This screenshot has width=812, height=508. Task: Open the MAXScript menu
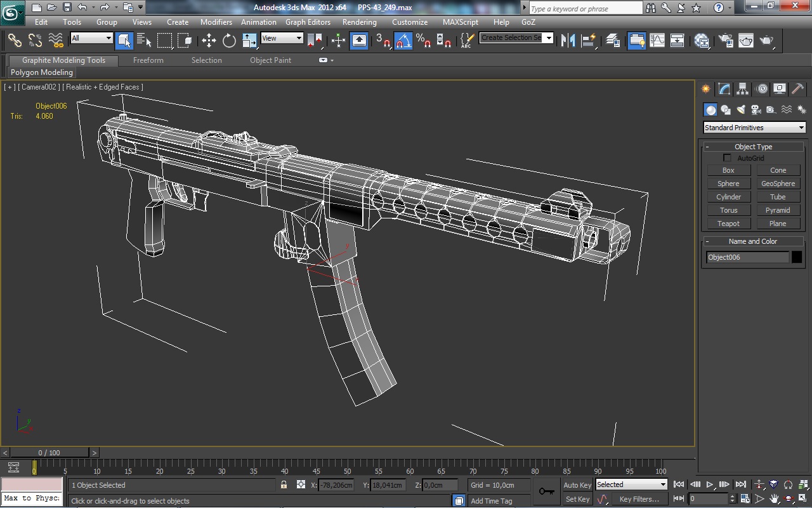461,22
